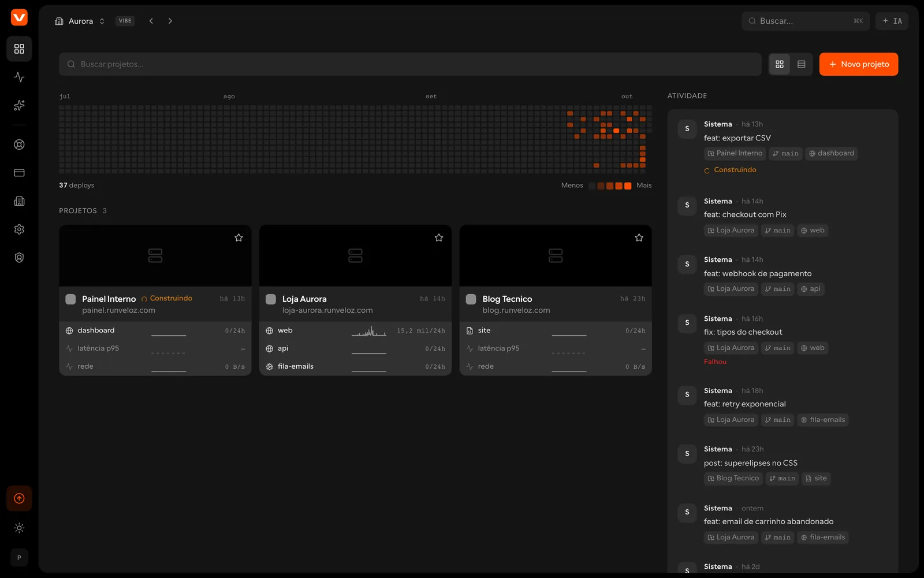924x578 pixels.
Task: Open the painel.runveloz.com domain link
Action: click(x=118, y=310)
